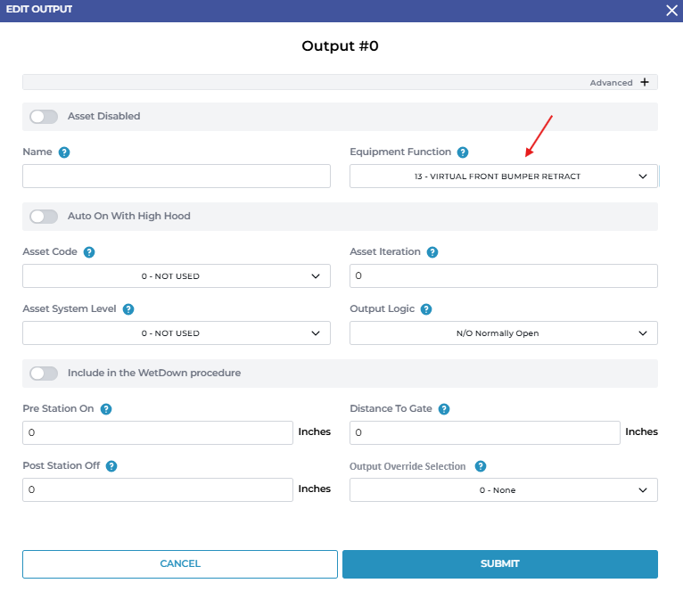Click the Cancel button
Image resolution: width=683 pixels, height=616 pixels.
coord(180,564)
